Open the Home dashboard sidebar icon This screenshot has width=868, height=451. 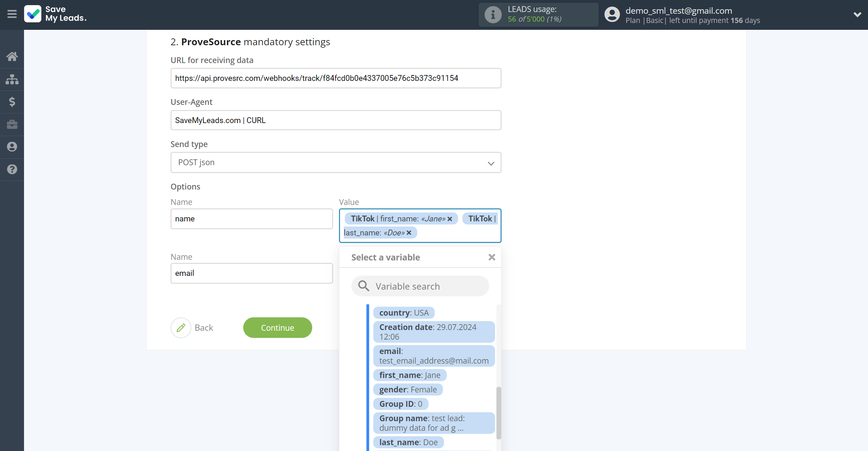(12, 57)
